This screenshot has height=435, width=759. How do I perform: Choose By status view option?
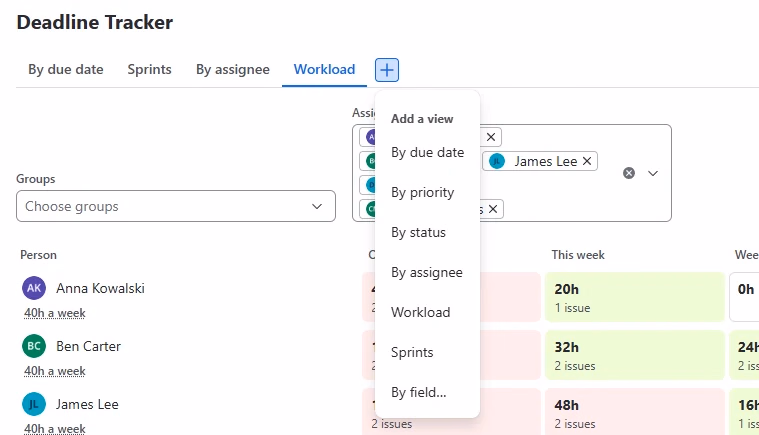[427, 233]
